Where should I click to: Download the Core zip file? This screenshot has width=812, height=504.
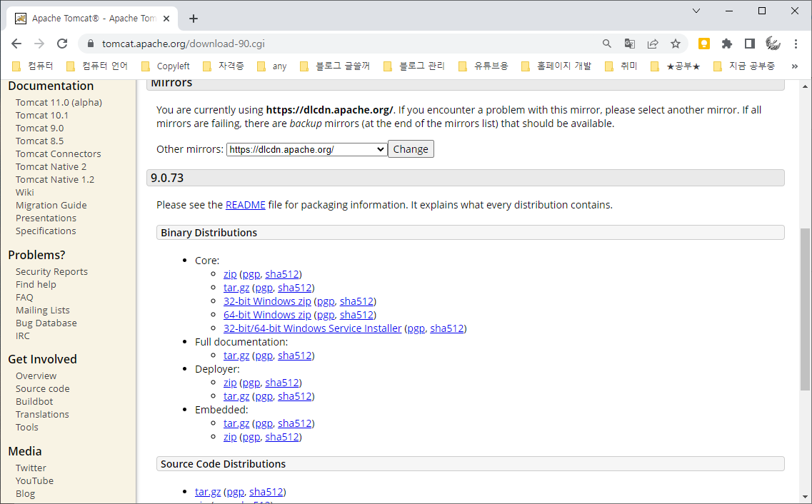pos(230,274)
